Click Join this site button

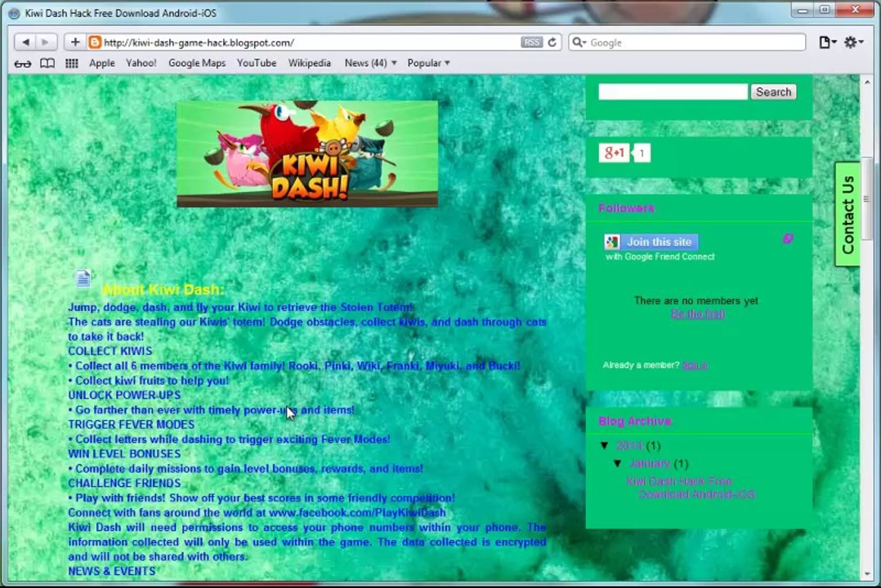coord(651,242)
